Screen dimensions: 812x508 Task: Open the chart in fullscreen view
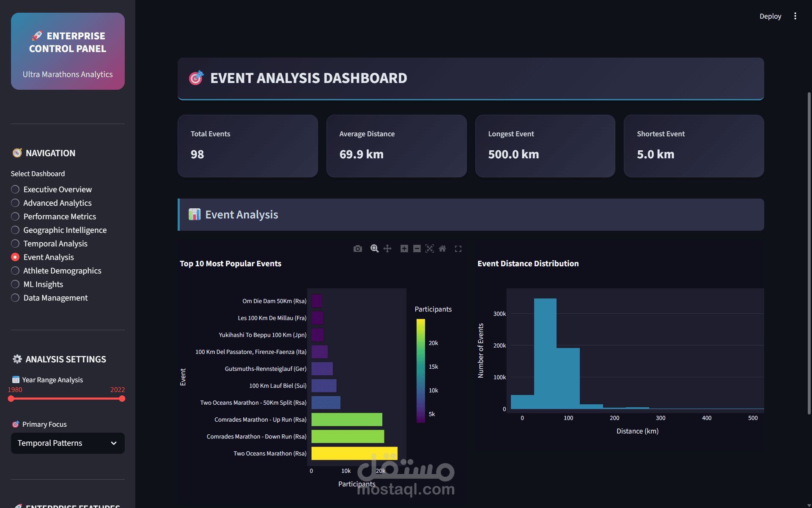click(x=458, y=248)
